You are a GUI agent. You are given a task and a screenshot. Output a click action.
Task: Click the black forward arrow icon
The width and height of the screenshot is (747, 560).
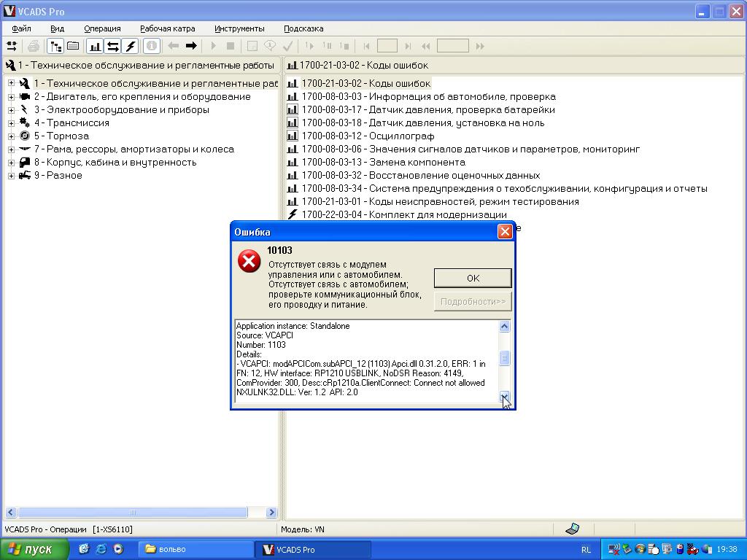[191, 46]
